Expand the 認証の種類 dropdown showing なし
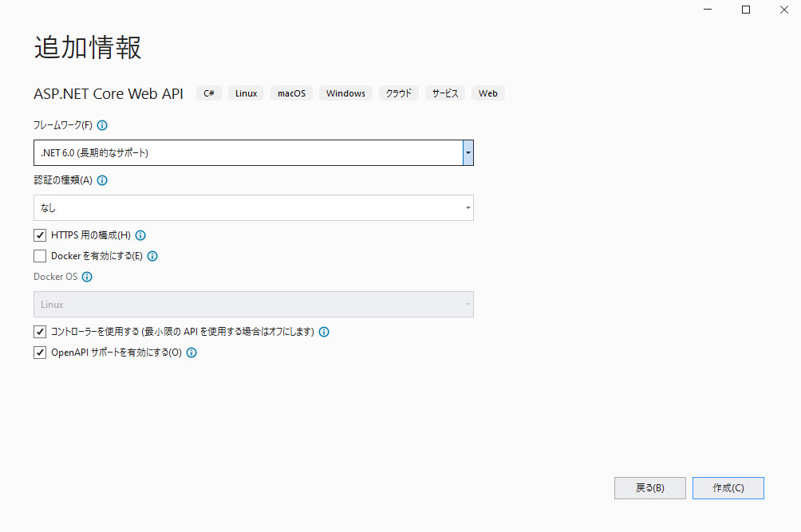This screenshot has height=532, width=801. [x=253, y=207]
